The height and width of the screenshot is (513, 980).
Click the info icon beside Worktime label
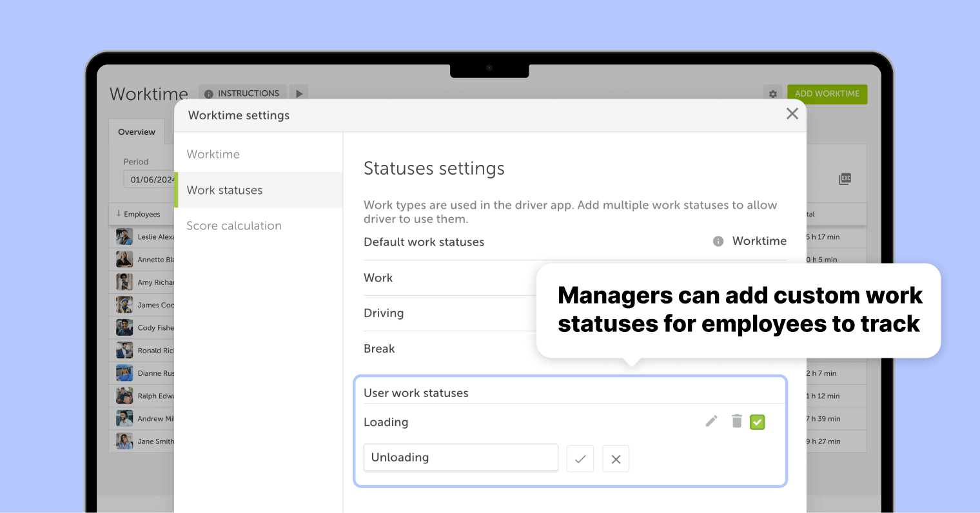[x=718, y=242]
